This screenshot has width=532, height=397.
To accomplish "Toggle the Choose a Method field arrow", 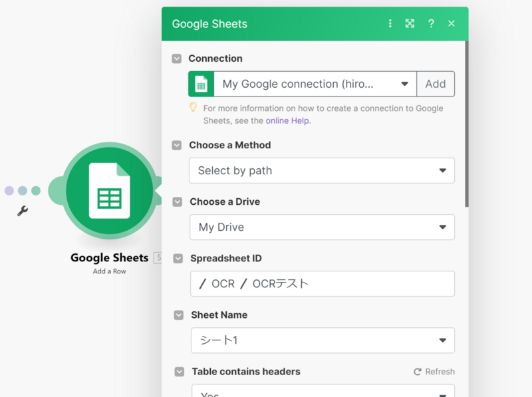I will (x=177, y=145).
